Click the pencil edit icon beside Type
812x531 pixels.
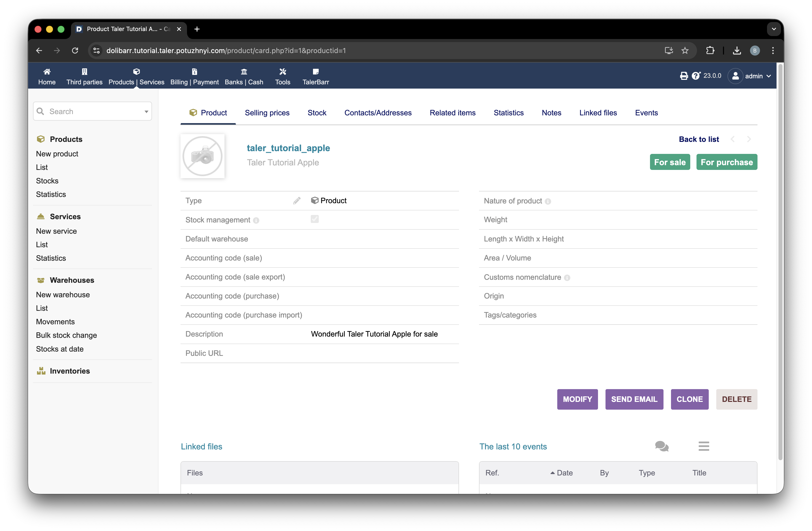296,200
